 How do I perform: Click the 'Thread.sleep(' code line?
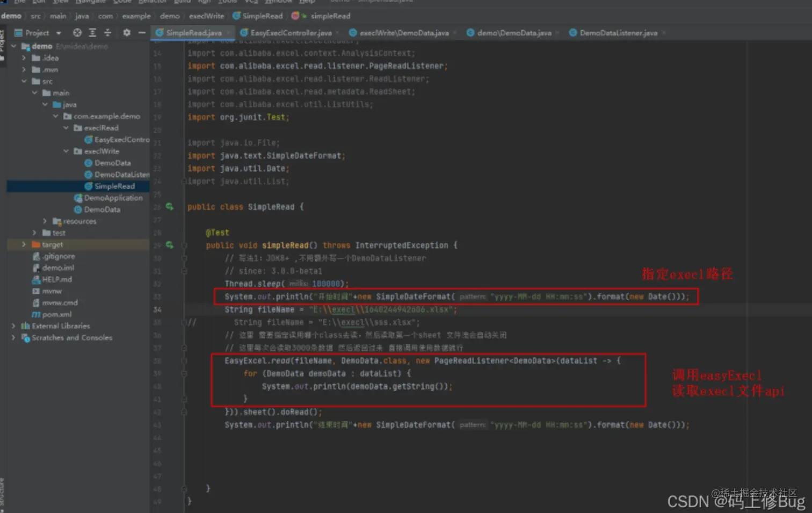pyautogui.click(x=286, y=284)
